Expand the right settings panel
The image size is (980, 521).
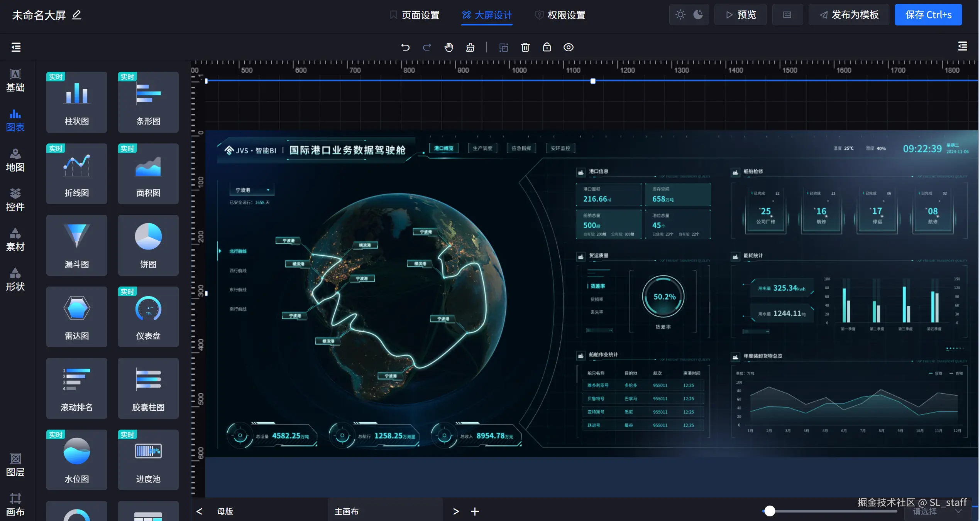[962, 47]
